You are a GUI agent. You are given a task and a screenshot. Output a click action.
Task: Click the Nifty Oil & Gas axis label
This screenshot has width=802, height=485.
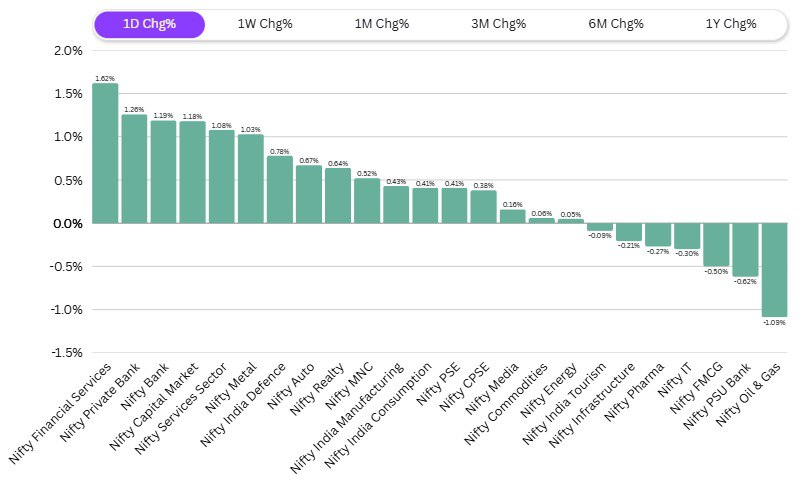click(748, 394)
